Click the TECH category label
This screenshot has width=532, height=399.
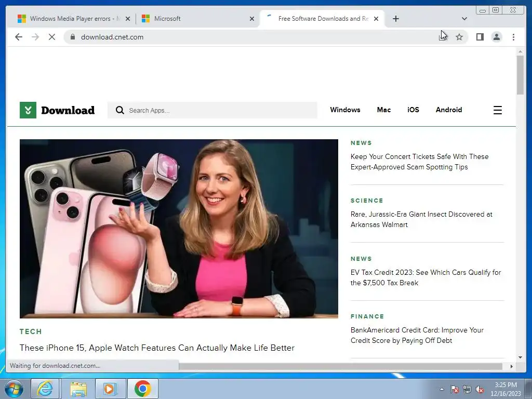tap(31, 331)
